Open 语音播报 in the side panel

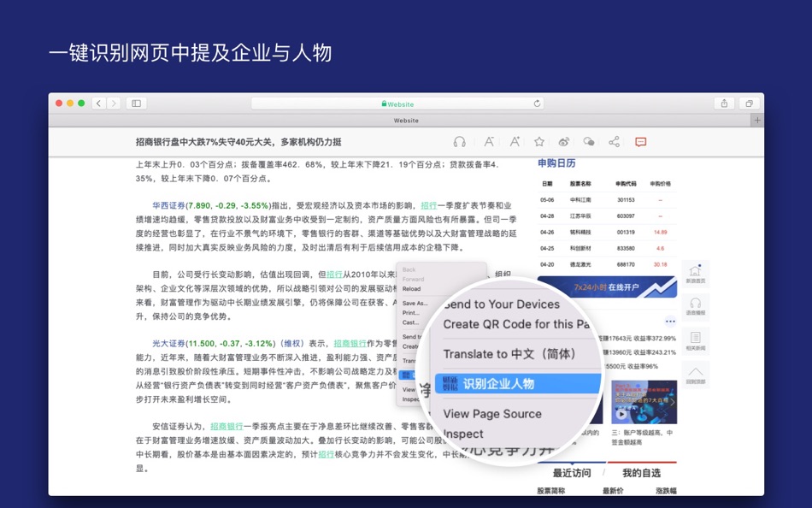tap(696, 306)
